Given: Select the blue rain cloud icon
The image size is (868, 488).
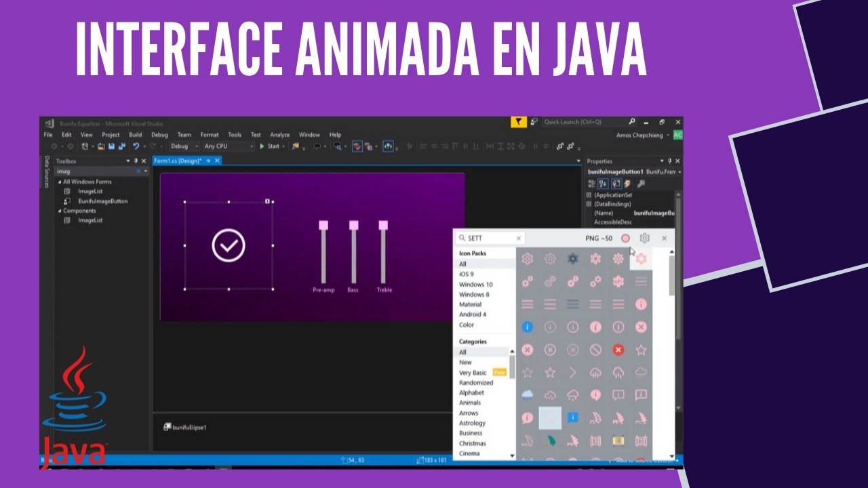Looking at the screenshot, I should point(527,394).
